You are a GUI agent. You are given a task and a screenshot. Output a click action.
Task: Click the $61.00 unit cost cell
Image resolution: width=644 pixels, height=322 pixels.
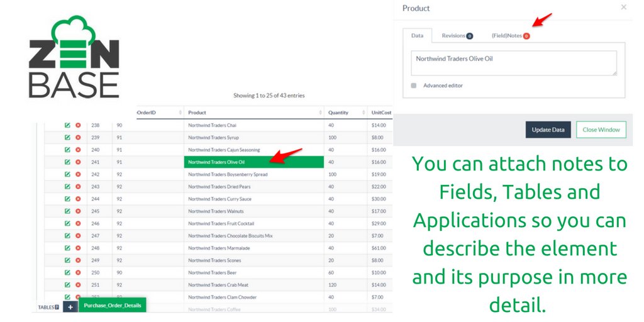click(380, 248)
